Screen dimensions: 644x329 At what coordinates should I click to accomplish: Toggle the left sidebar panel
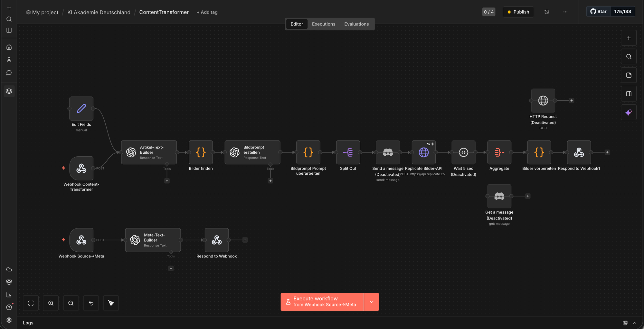(9, 30)
